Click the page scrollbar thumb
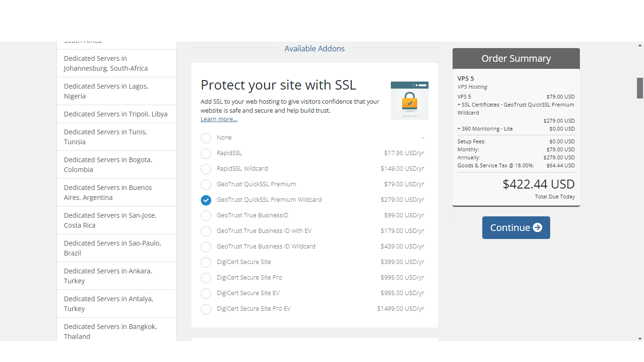 coord(640,88)
